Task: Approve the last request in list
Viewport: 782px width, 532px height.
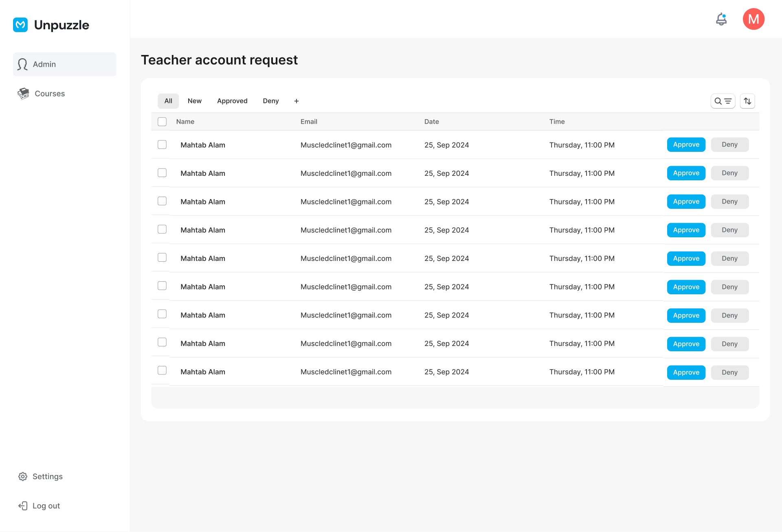Action: (686, 372)
